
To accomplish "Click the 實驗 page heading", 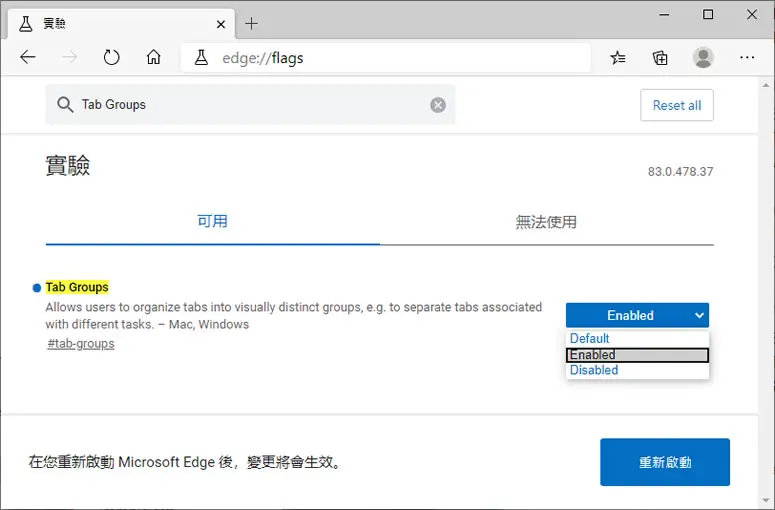I will pos(68,165).
